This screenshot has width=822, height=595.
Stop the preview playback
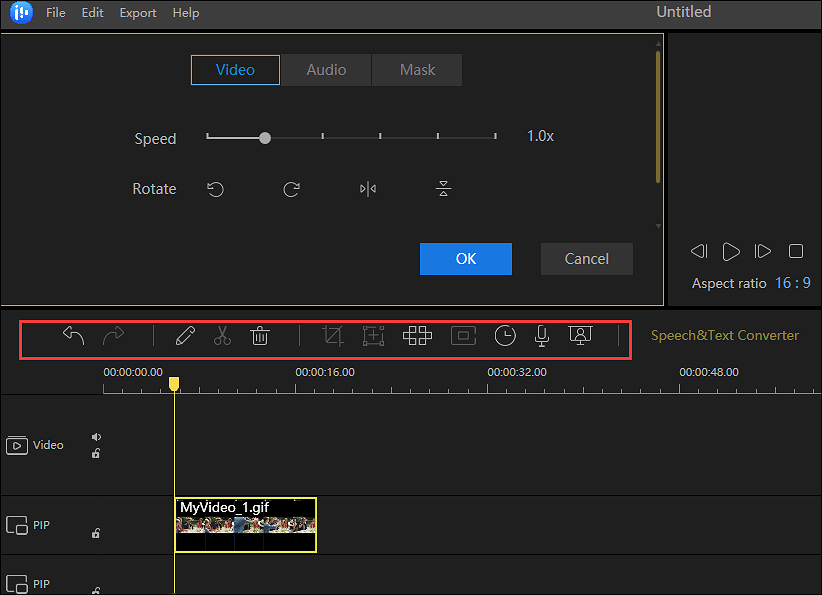pyautogui.click(x=796, y=252)
